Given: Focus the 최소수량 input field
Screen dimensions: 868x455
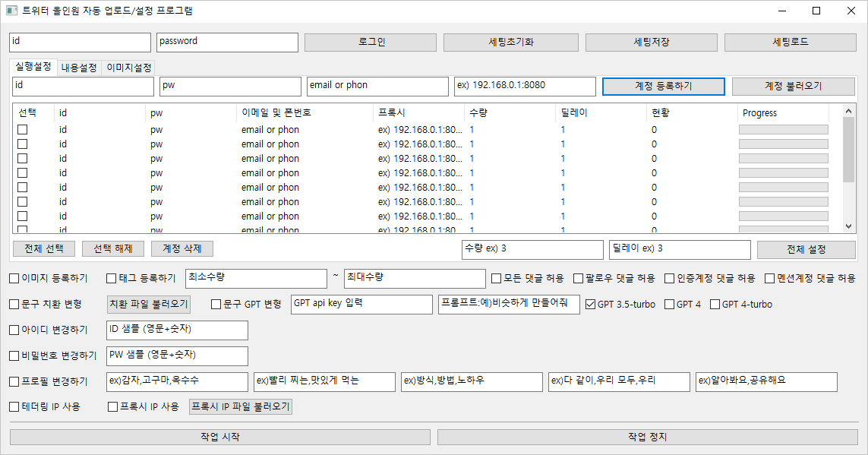Looking at the screenshot, I should point(257,279).
